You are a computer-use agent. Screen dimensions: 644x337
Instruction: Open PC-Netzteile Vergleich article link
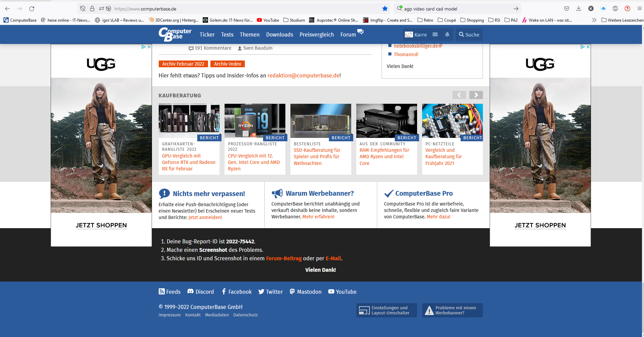(444, 157)
